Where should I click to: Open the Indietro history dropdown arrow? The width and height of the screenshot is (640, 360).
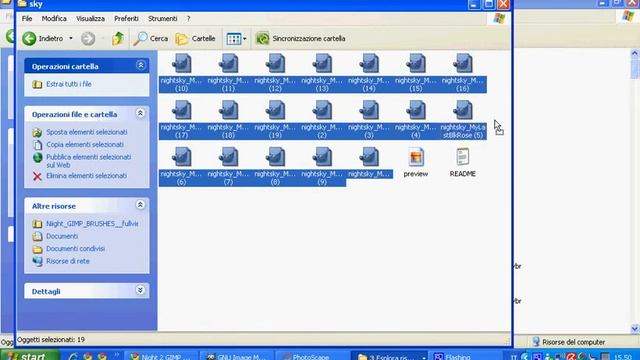71,38
